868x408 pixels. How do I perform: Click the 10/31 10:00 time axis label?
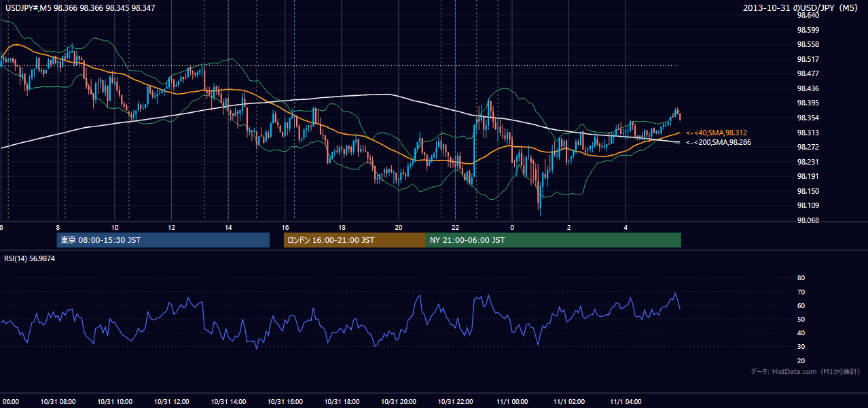114,401
